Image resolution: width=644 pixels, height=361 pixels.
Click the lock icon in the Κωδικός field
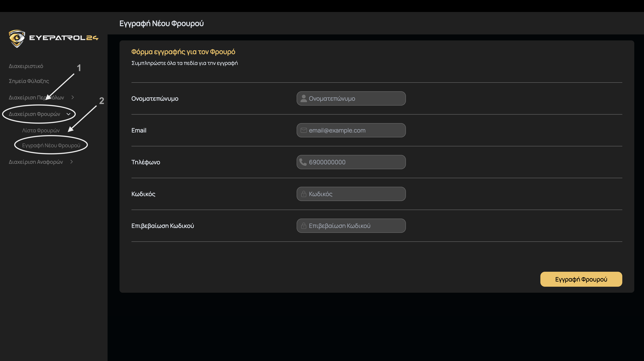(304, 194)
